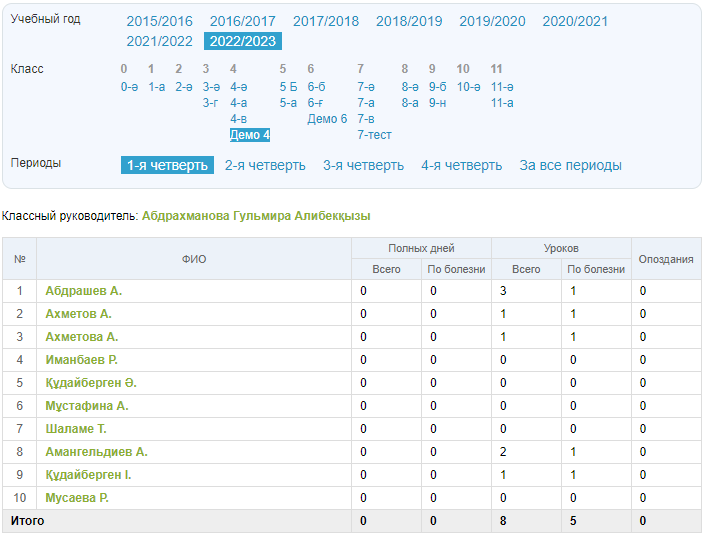Show 4-я четверть attendance
The image size is (706, 539).
coord(461,165)
